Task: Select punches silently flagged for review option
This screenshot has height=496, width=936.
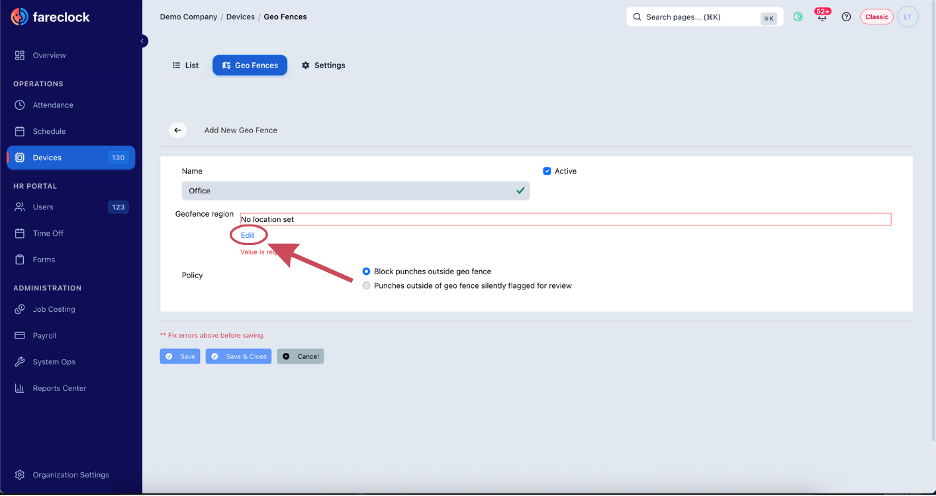Action: click(367, 286)
